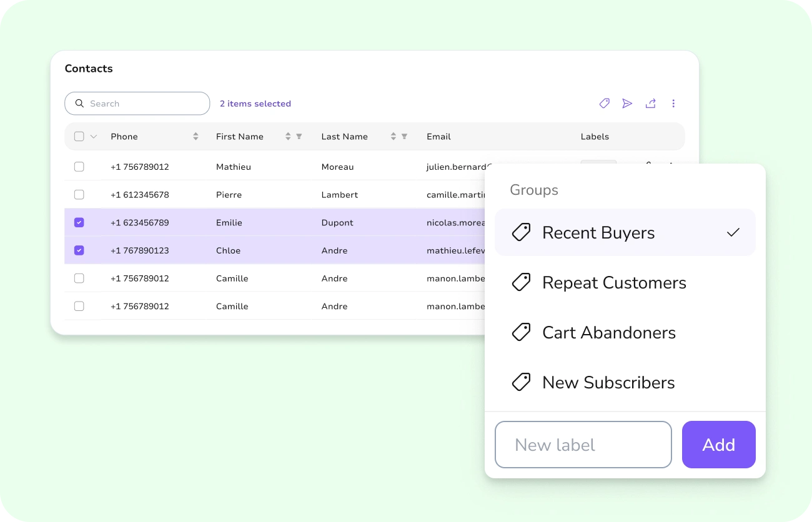Click the Add button
812x522 pixels.
coord(718,444)
